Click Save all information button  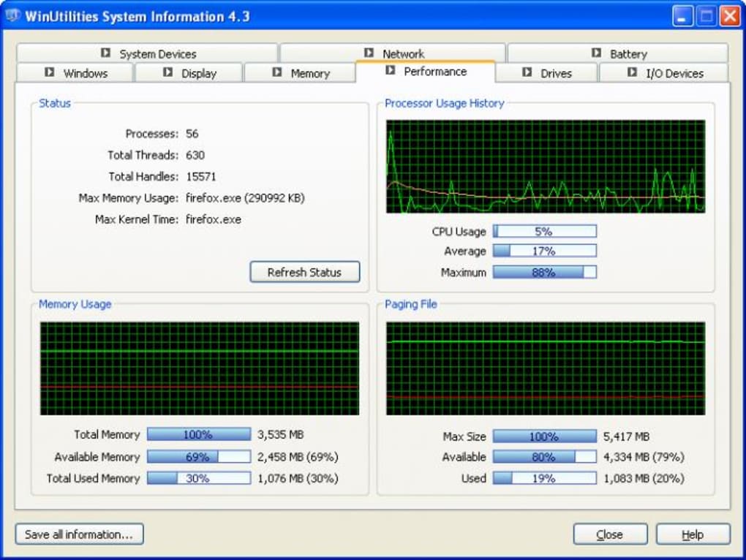[x=79, y=534]
